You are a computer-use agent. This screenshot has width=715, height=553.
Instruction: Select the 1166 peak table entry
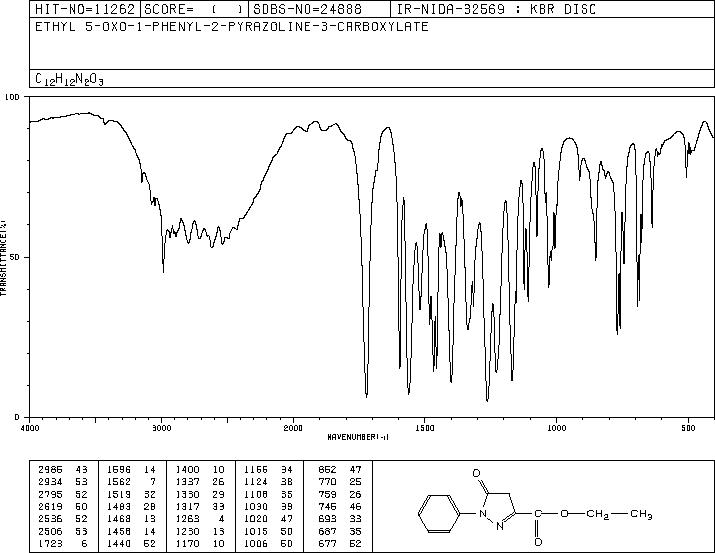click(269, 470)
